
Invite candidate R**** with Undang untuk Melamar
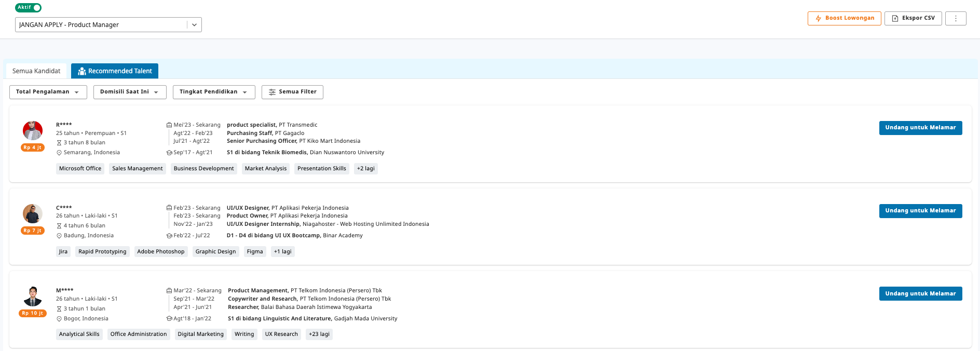920,128
